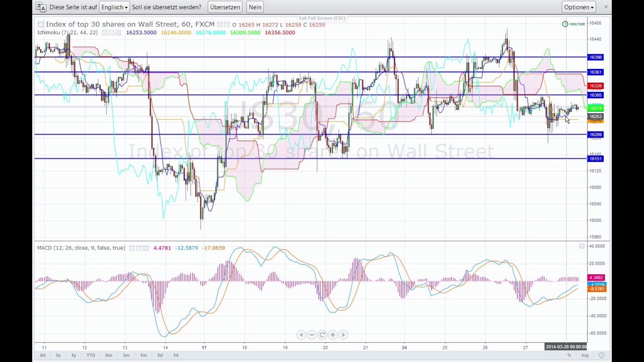644x362 pixels.
Task: Click the 16151 price line label
Action: tap(595, 159)
